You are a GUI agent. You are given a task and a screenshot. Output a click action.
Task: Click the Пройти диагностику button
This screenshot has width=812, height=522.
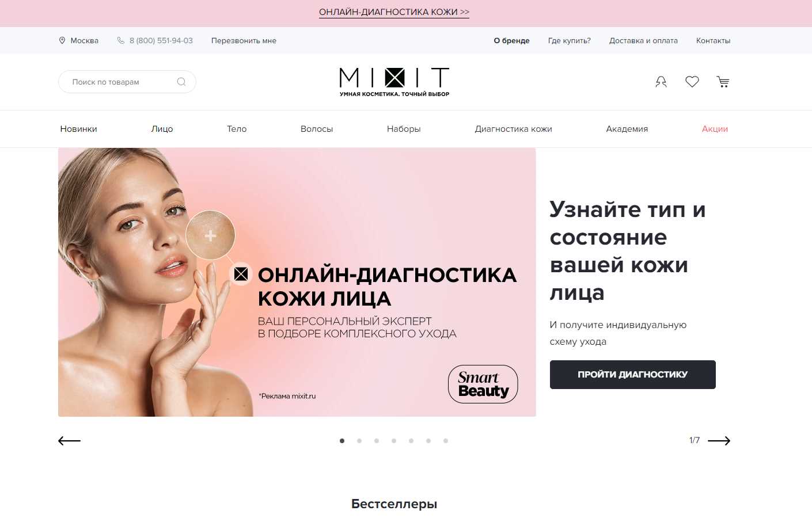(633, 375)
